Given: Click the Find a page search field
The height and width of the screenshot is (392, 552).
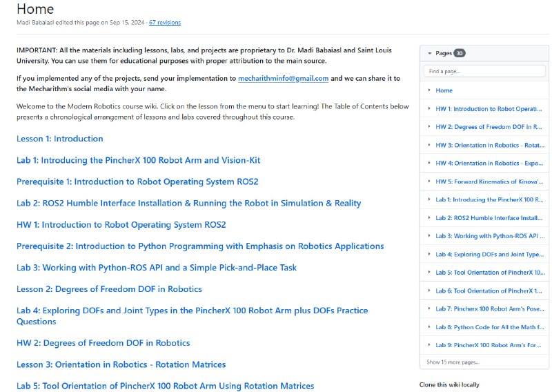Looking at the screenshot, I should (484, 71).
